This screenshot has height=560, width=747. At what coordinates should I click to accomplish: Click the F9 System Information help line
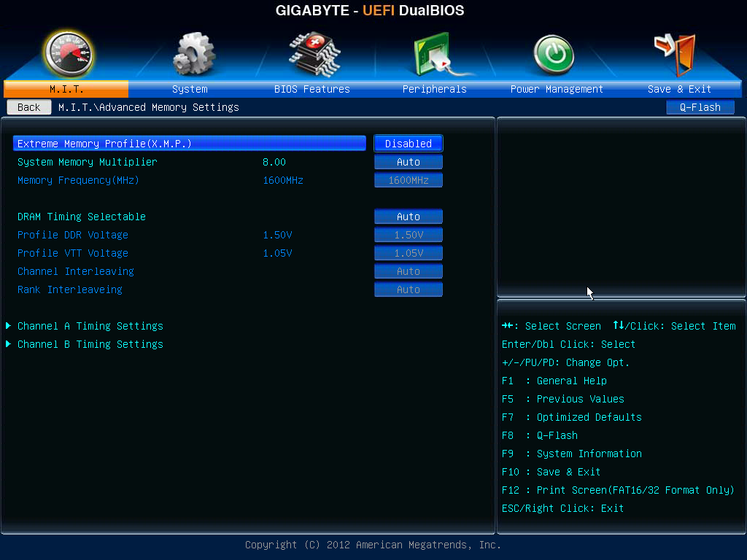(572, 454)
